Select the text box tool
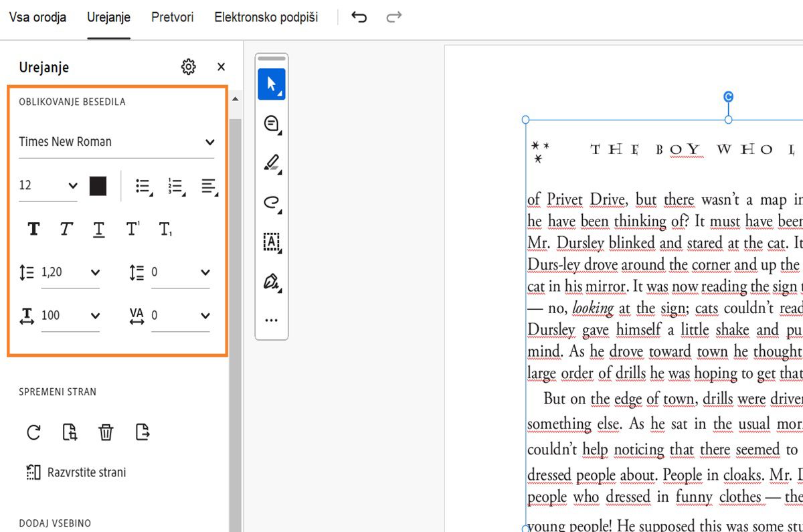803x532 pixels. coord(271,242)
